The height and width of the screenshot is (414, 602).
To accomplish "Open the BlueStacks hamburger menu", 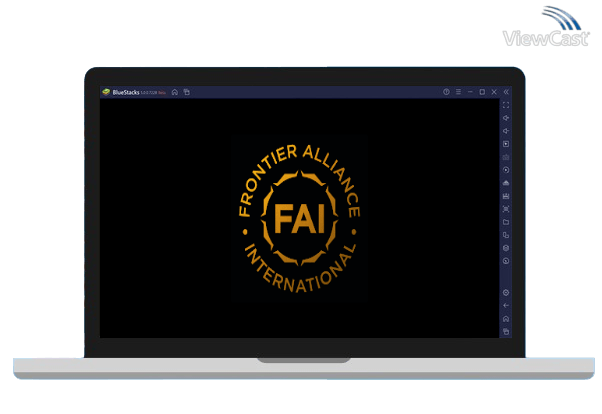I will (458, 92).
